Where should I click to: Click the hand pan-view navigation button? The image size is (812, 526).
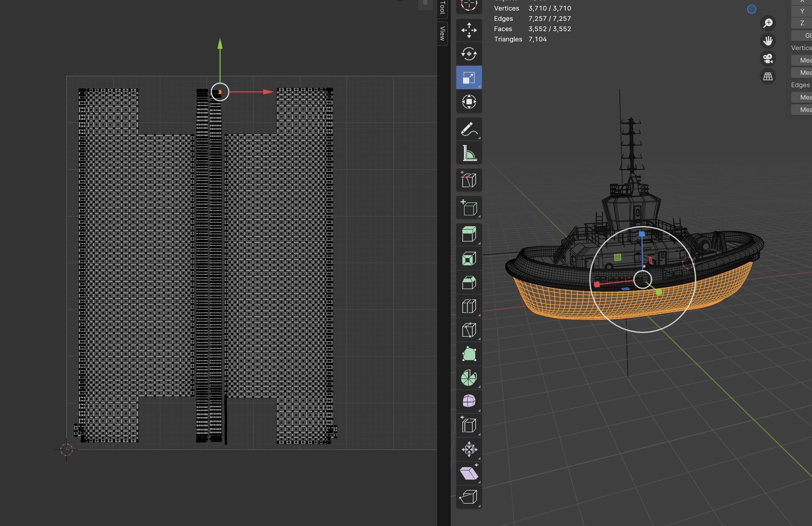(768, 41)
